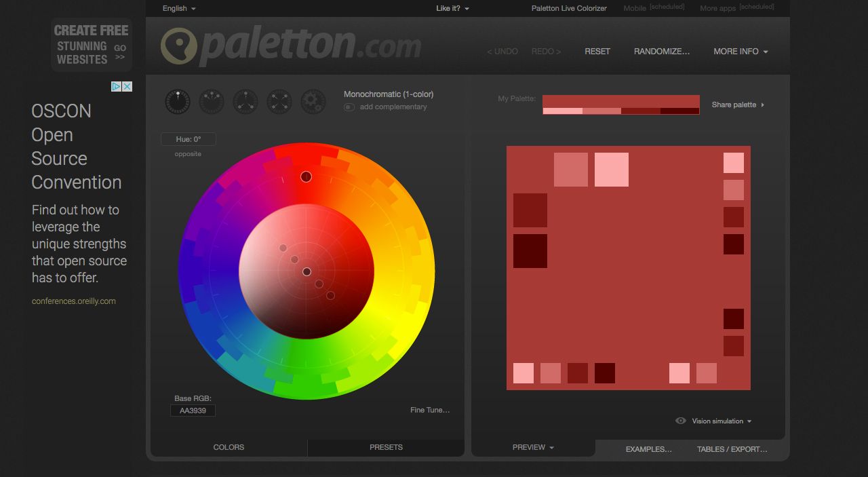
Task: Select the Free-style scheme gear icon
Action: (313, 102)
